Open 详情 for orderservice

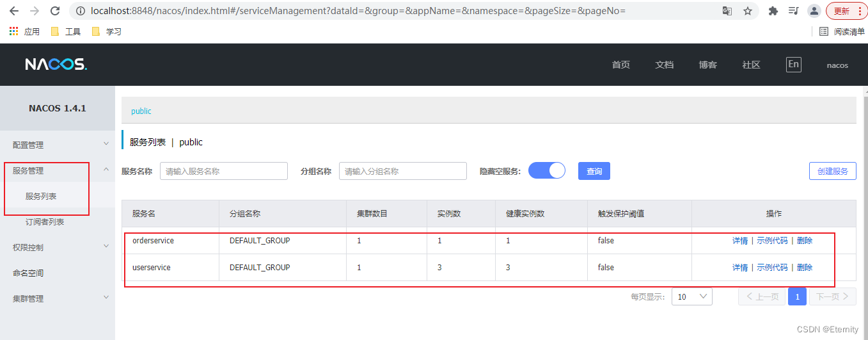pyautogui.click(x=740, y=241)
